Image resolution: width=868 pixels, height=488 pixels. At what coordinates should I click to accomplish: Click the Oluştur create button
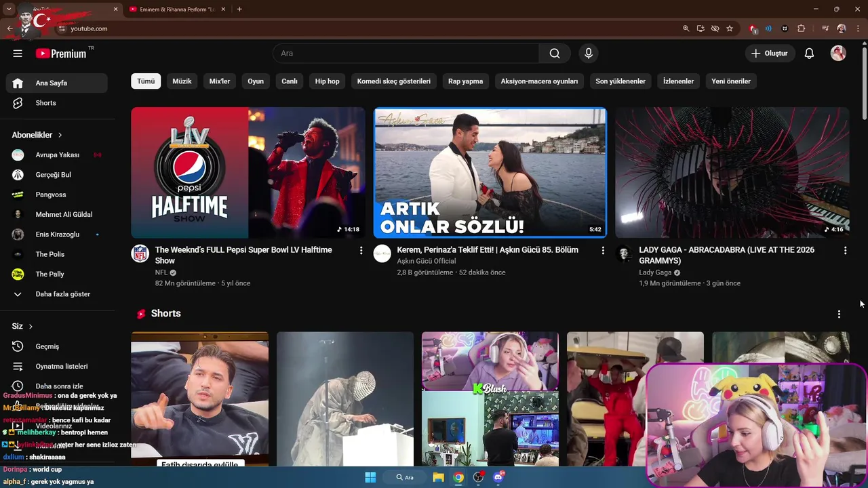coord(770,54)
